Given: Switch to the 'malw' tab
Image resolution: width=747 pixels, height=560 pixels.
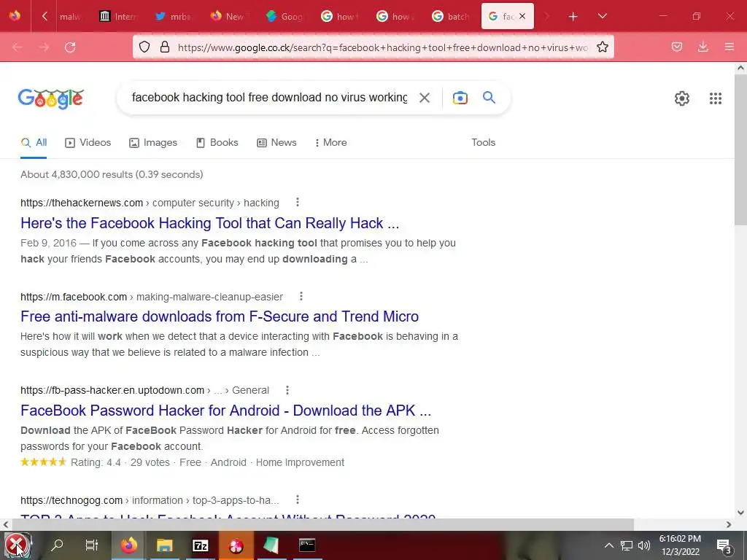Looking at the screenshot, I should point(71,16).
